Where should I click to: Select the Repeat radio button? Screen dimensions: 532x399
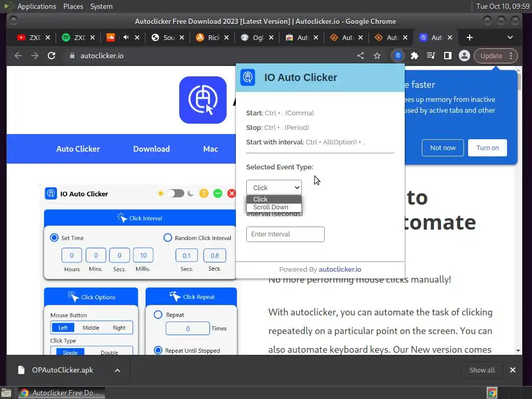[158, 314]
